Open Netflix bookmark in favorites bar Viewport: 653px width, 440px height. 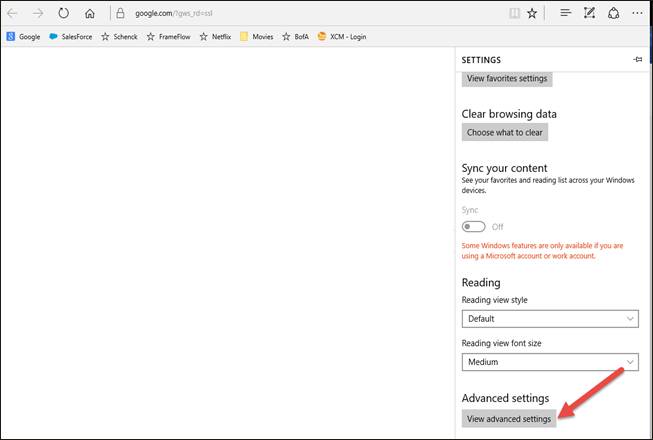214,37
